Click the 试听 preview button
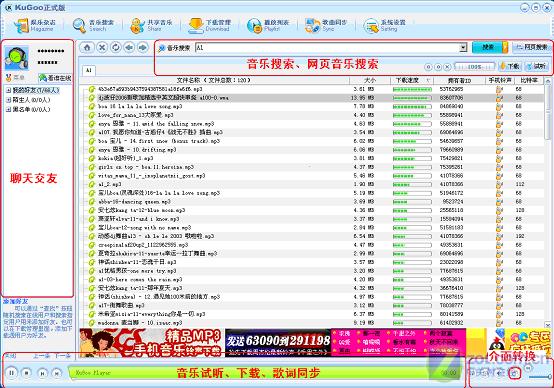 pos(536,66)
